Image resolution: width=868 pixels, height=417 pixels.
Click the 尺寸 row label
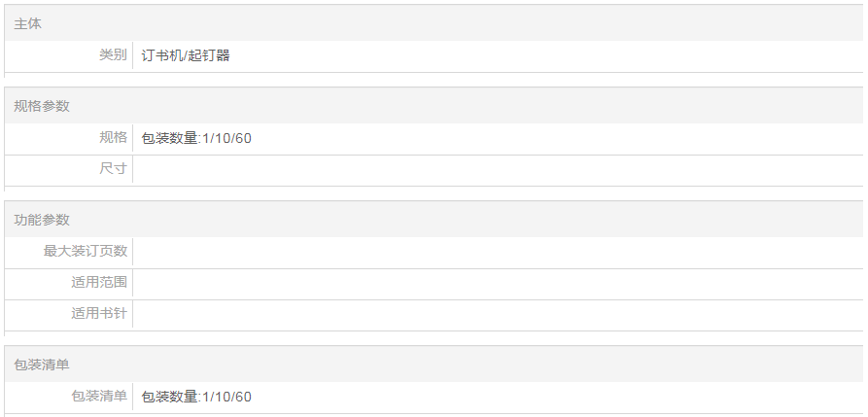[x=113, y=169]
